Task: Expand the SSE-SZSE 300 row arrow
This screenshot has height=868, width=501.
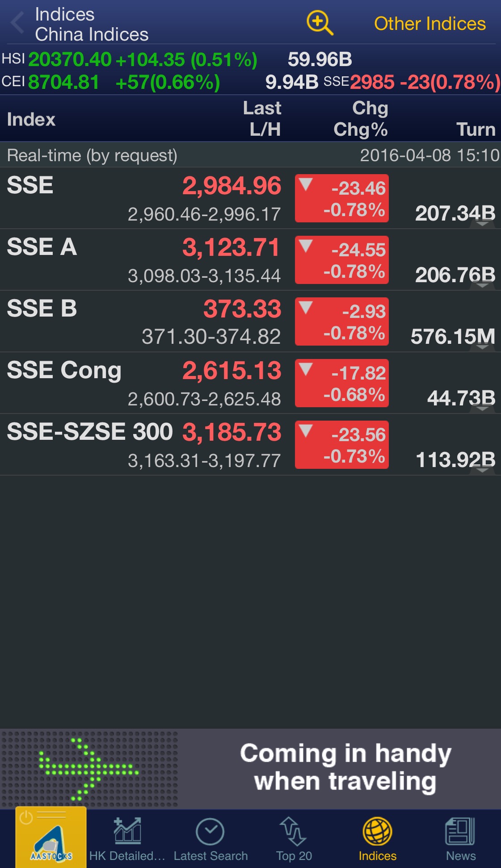Action: pyautogui.click(x=482, y=470)
